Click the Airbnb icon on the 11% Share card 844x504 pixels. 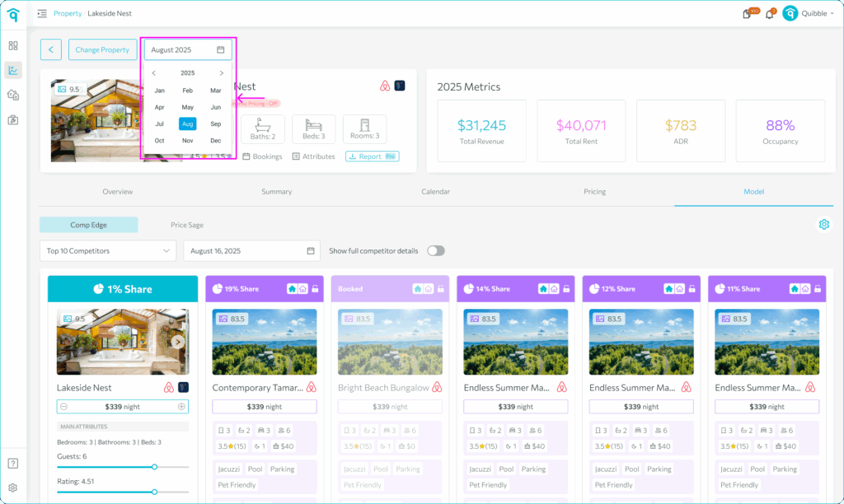(x=811, y=387)
